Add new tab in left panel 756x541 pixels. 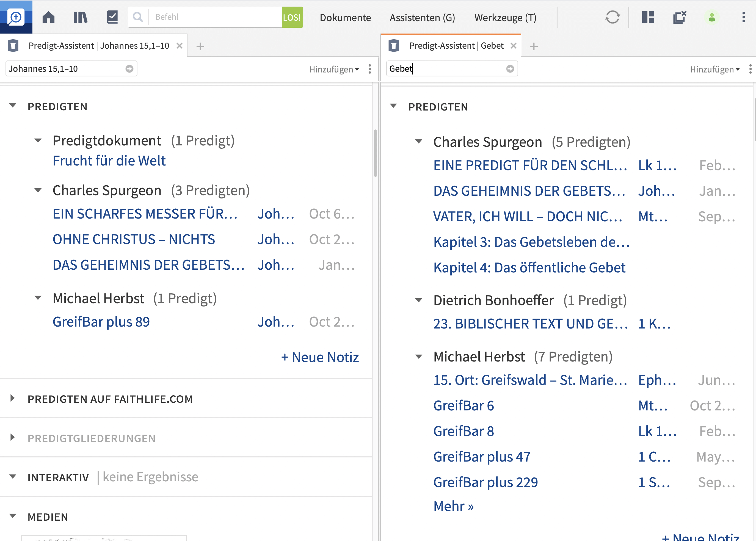pos(200,46)
